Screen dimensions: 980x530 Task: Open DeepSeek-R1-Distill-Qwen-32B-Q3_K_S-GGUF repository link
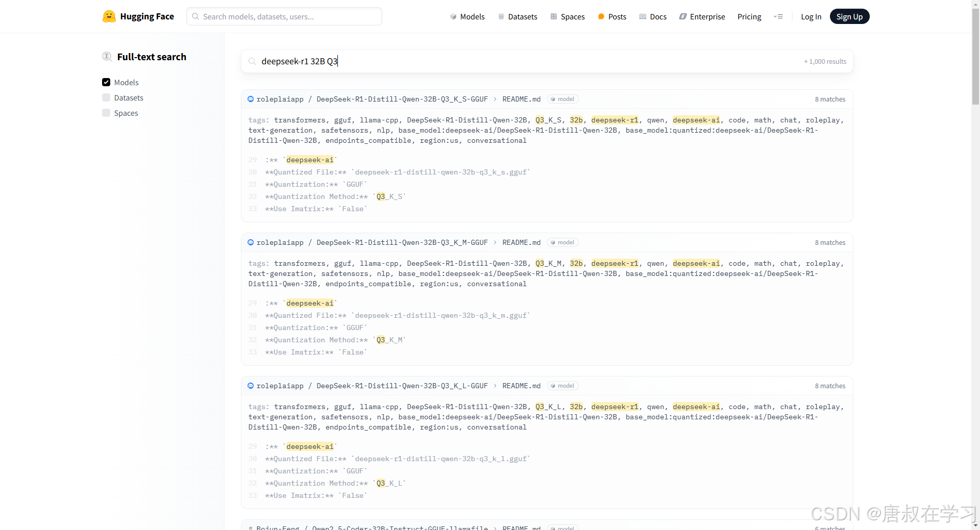(x=402, y=99)
